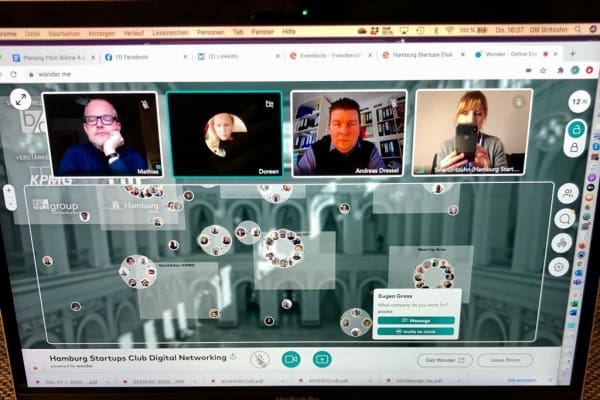
Task: Expand first download item chevron in downloads bar
Action: coord(108,382)
